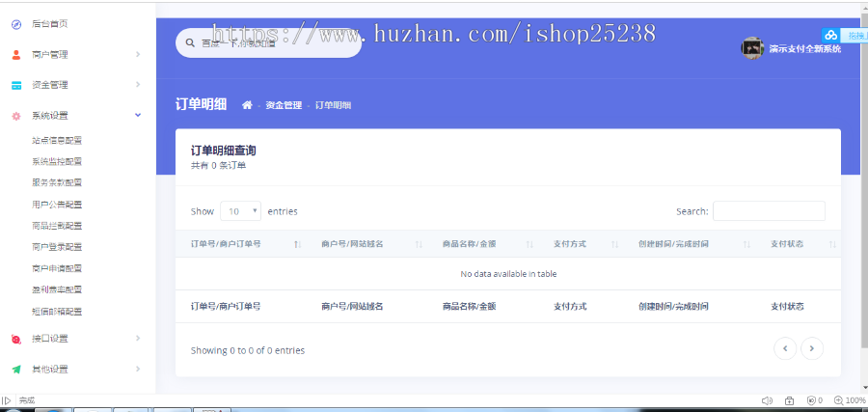
Task: Open 短信邮箱配置 submenu item
Action: pos(57,312)
